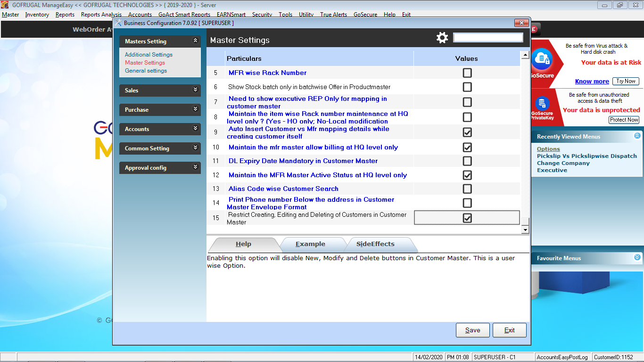
Task: Expand the Common Setting section
Action: coord(196,148)
